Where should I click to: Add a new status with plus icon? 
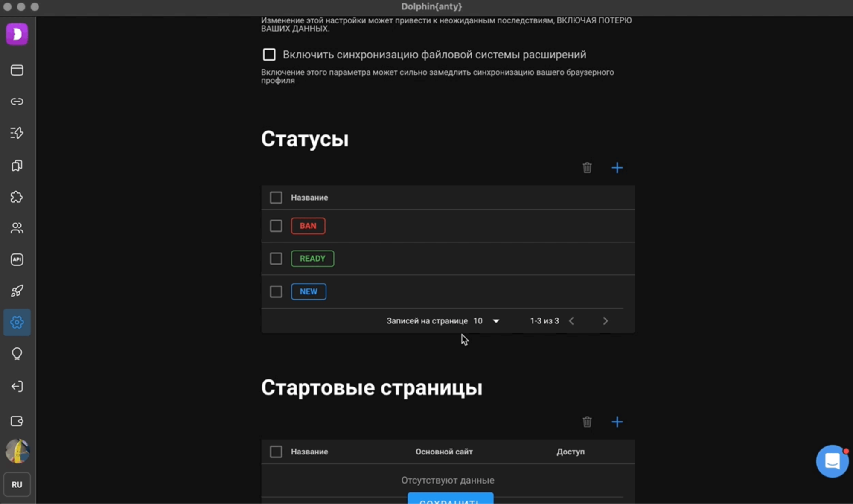pos(617,168)
